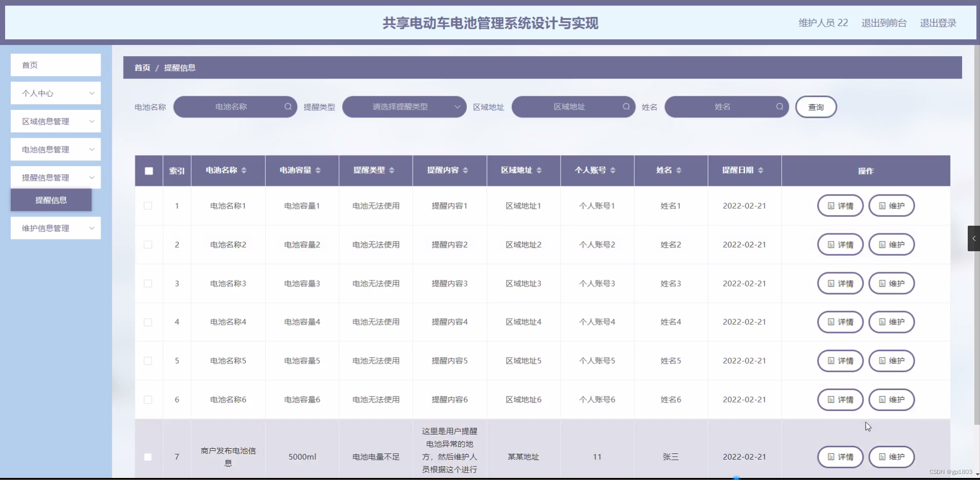
Task: Check the checkbox for 商户发布电池信息 row
Action: [x=149, y=457]
